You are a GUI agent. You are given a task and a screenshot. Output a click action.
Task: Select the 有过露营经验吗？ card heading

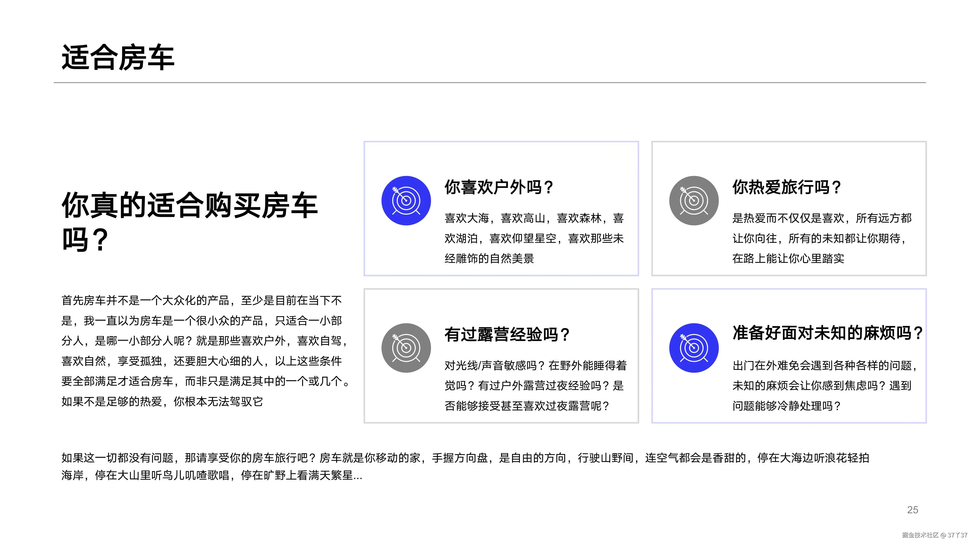click(507, 335)
